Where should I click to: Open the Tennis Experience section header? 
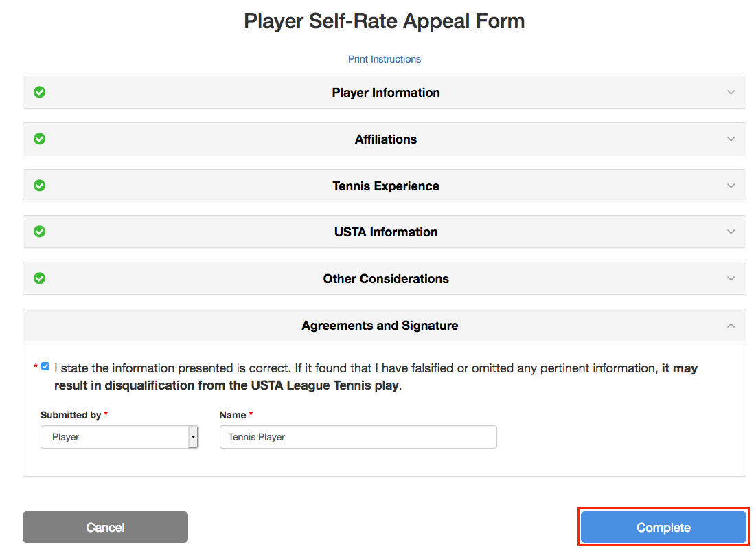tap(385, 186)
